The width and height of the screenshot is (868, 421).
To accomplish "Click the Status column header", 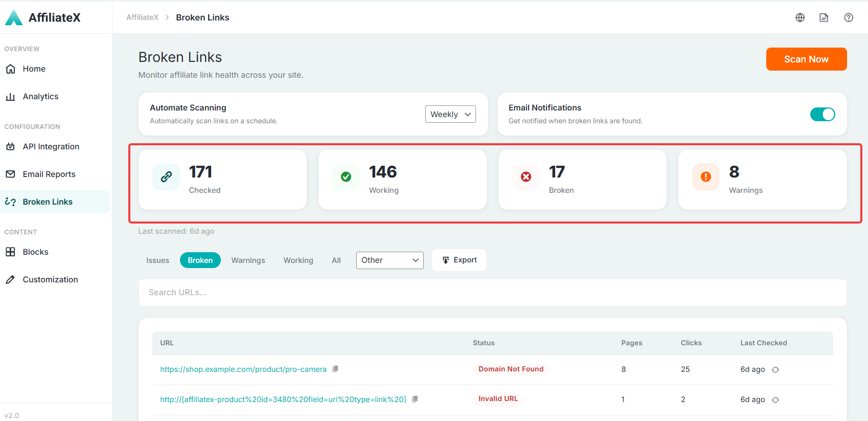I will tap(484, 343).
